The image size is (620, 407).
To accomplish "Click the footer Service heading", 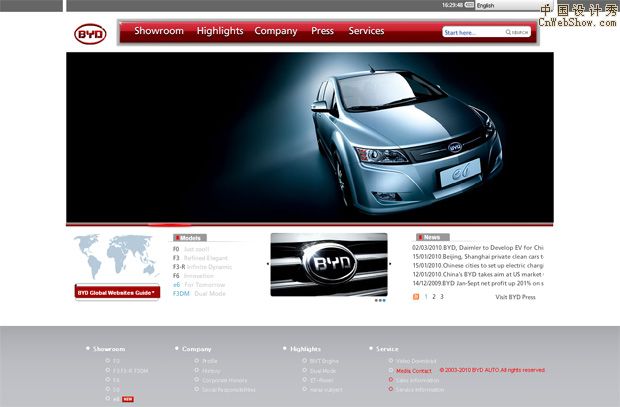I will [x=387, y=349].
